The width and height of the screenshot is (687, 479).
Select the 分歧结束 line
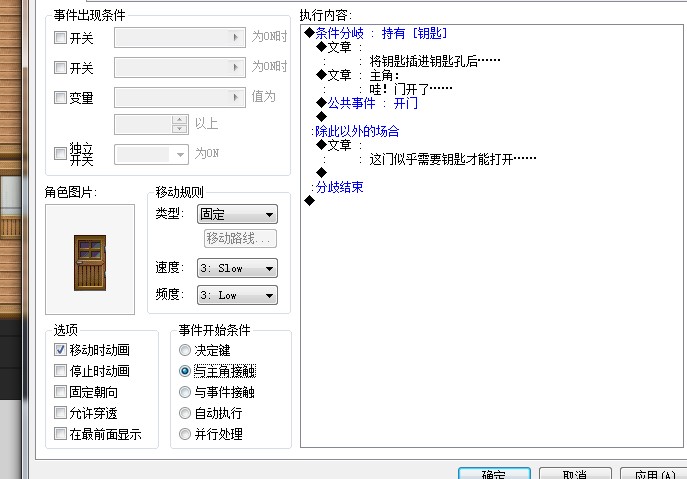coord(337,187)
